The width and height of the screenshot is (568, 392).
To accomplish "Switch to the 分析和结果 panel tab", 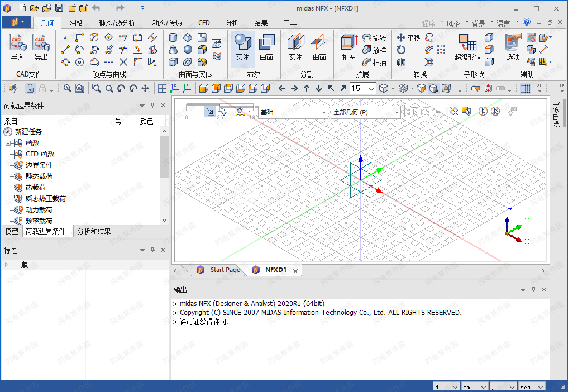I will (94, 231).
